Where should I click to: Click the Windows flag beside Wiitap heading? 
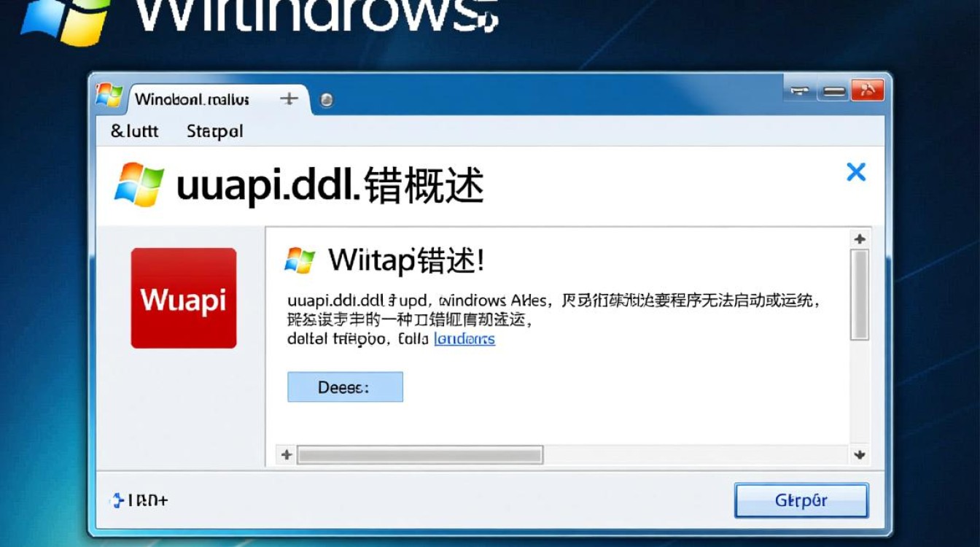pyautogui.click(x=299, y=260)
